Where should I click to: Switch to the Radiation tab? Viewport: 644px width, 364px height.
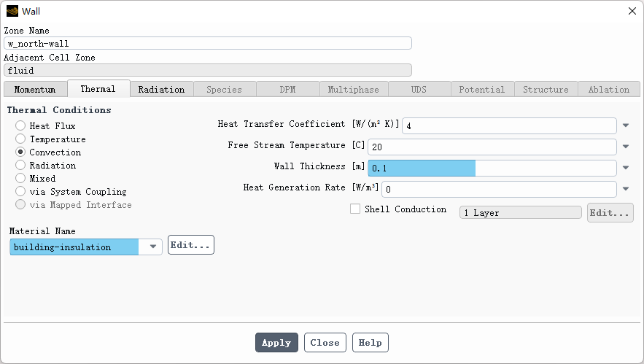click(x=161, y=90)
